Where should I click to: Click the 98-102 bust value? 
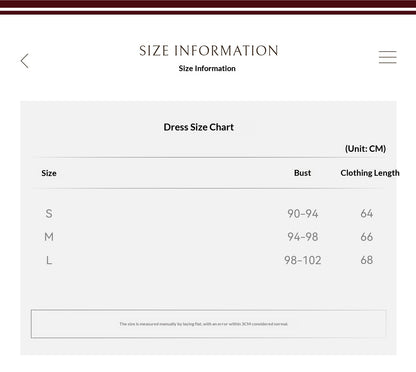[x=303, y=260]
